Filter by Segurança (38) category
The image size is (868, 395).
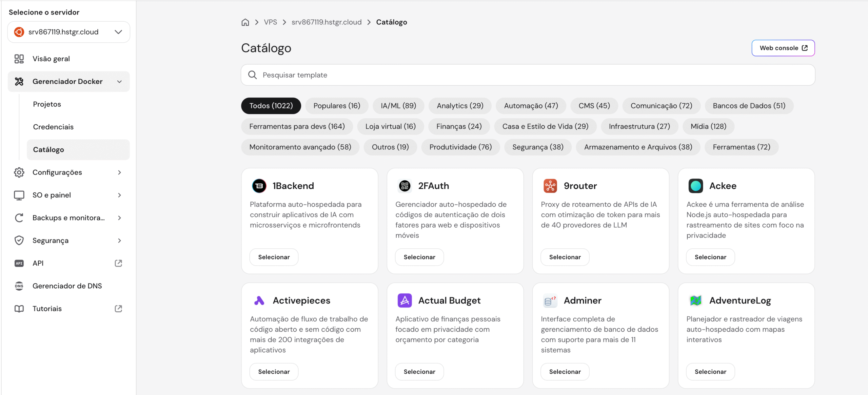click(x=538, y=147)
